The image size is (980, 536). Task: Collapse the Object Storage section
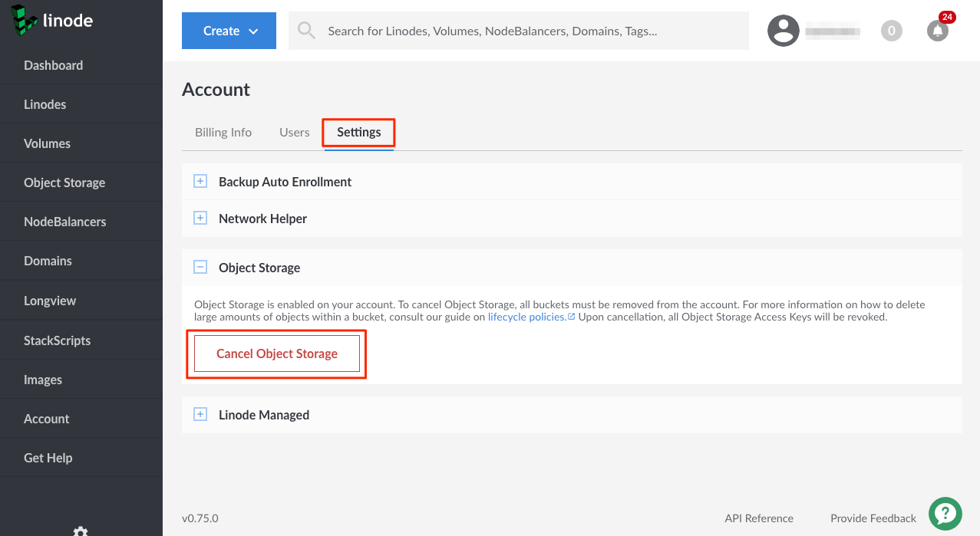pos(200,268)
